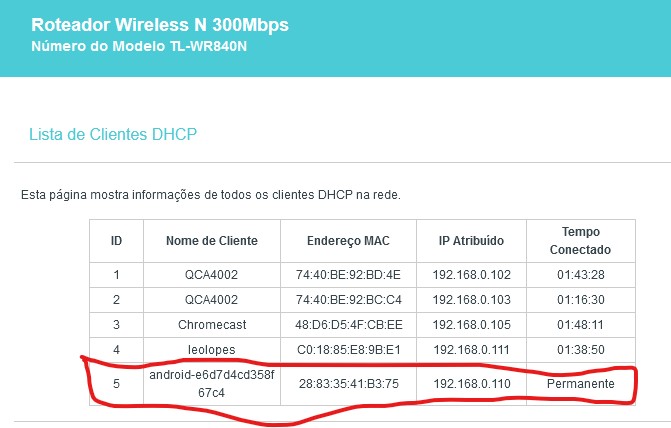Click MAC address 48:D6:D5:4F:CB:EE
The width and height of the screenshot is (671, 428).
tap(349, 324)
